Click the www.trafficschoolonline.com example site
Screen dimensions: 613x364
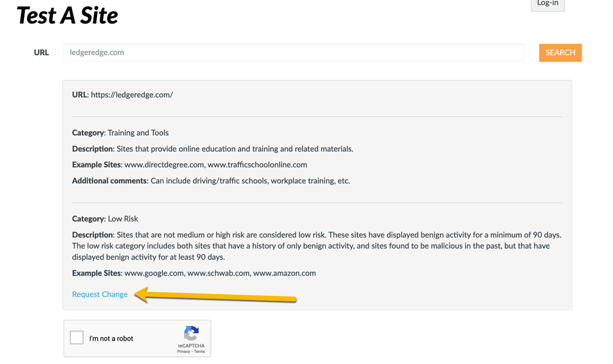coord(257,165)
